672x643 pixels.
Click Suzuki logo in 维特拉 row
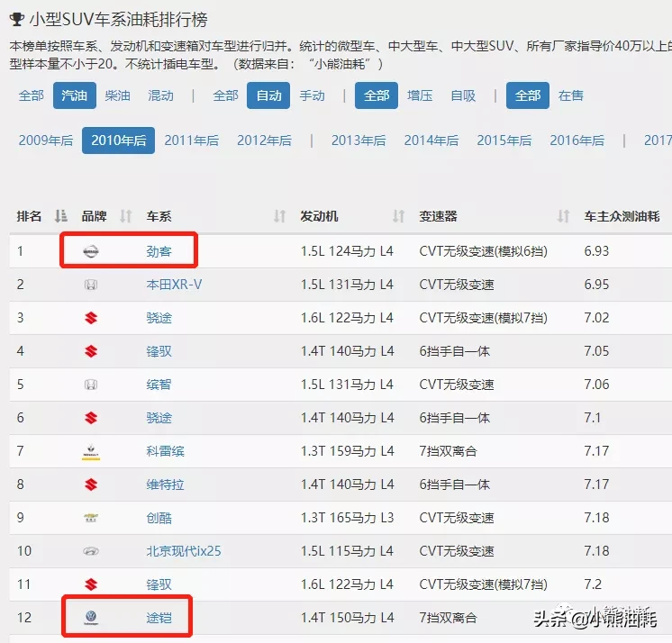point(91,485)
